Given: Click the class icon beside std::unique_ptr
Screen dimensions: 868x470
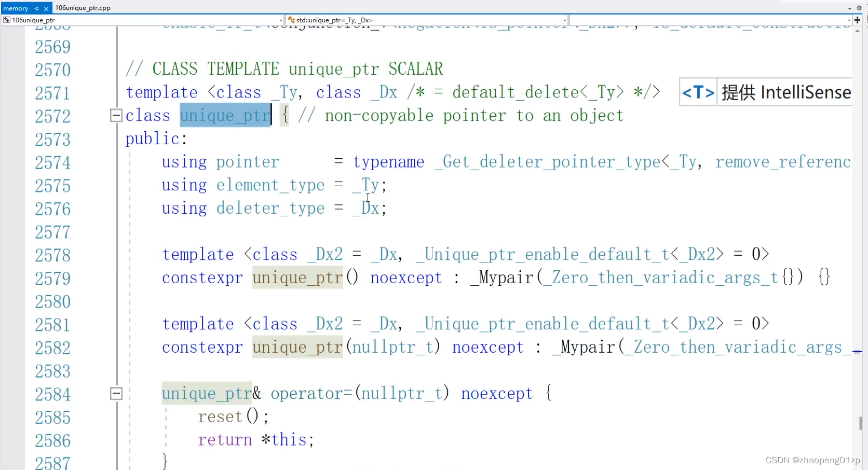Looking at the screenshot, I should click(x=291, y=20).
